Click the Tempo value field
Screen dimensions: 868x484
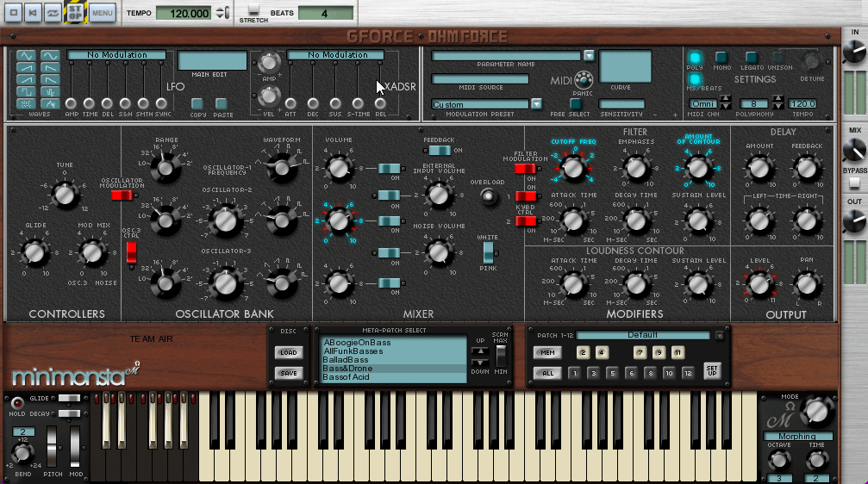(184, 13)
